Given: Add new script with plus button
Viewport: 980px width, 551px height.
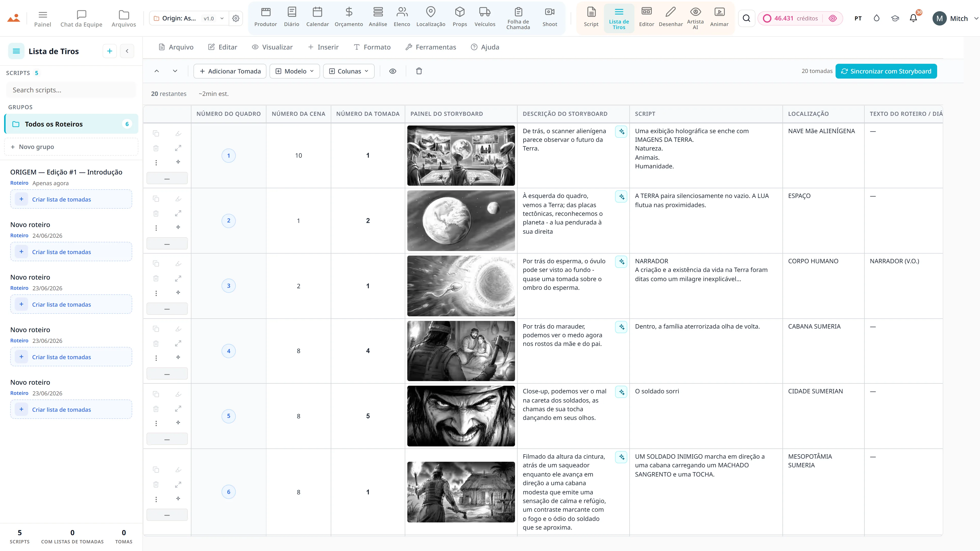Looking at the screenshot, I should pos(109,51).
